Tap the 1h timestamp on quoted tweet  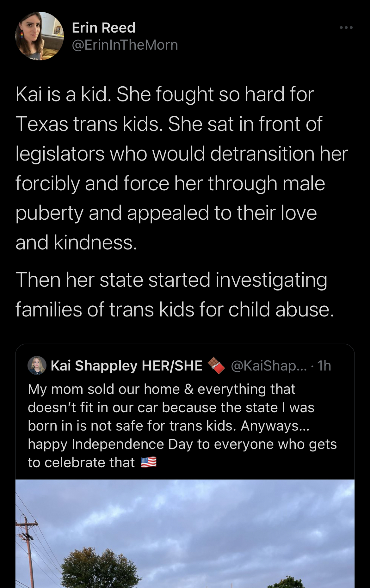(324, 366)
